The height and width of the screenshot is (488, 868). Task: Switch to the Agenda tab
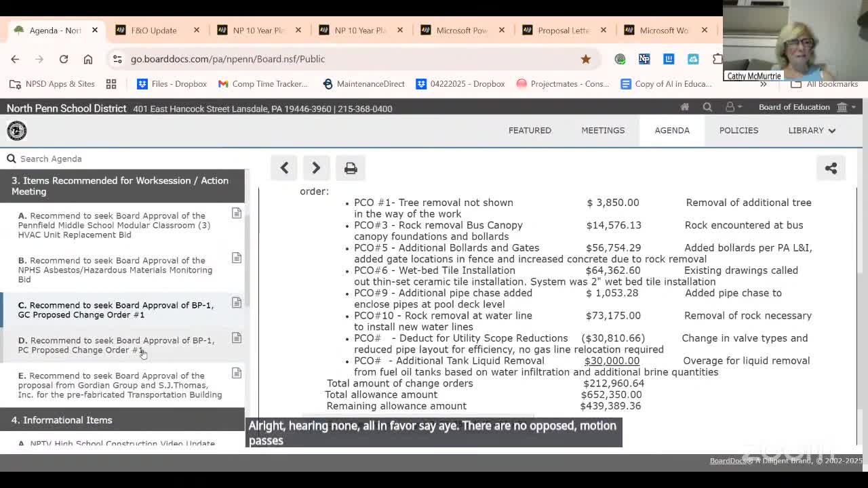click(x=672, y=130)
